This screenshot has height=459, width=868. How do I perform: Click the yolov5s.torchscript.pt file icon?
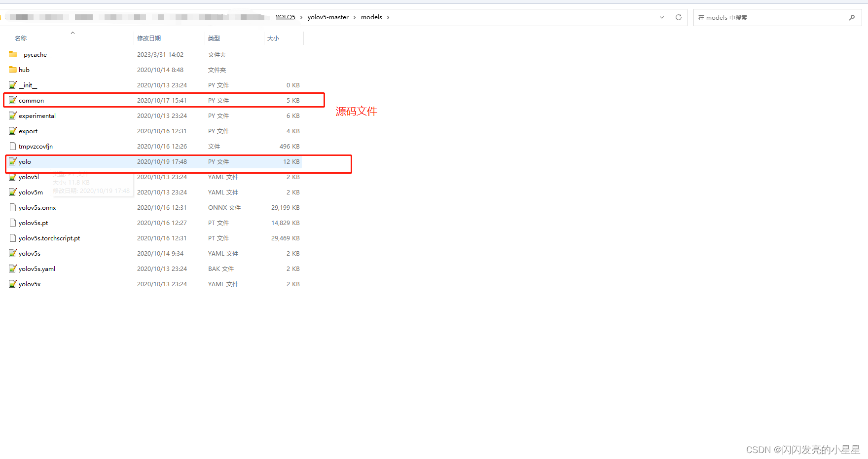click(x=13, y=238)
